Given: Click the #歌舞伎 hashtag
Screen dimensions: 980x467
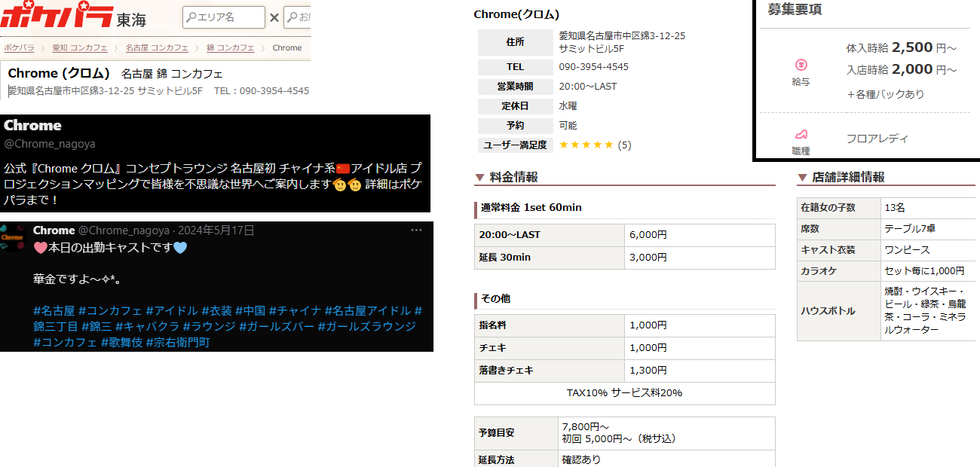Looking at the screenshot, I should (121, 342).
